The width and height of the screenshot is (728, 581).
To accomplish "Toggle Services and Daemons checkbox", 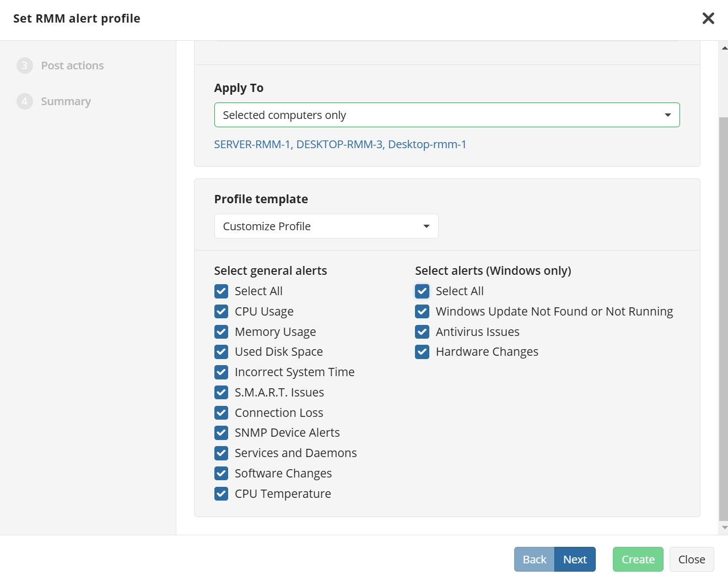I will click(221, 453).
